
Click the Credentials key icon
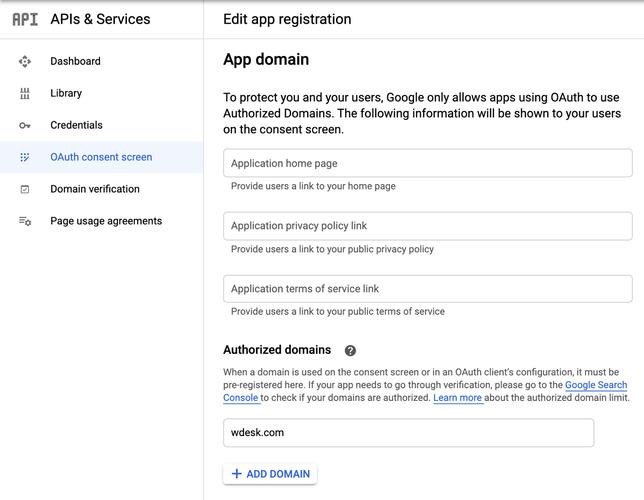(x=25, y=125)
